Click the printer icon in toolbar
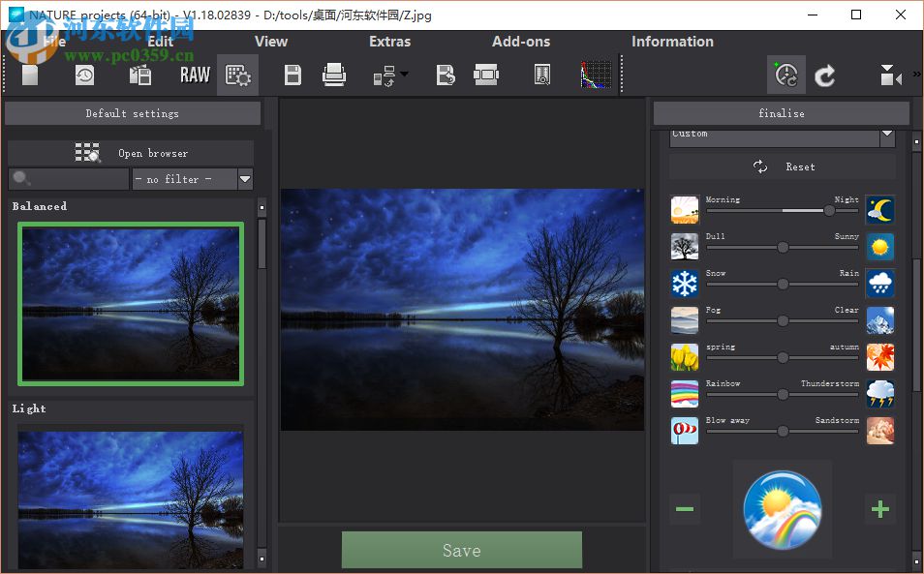Screen dimensions: 924x574 (x=334, y=75)
